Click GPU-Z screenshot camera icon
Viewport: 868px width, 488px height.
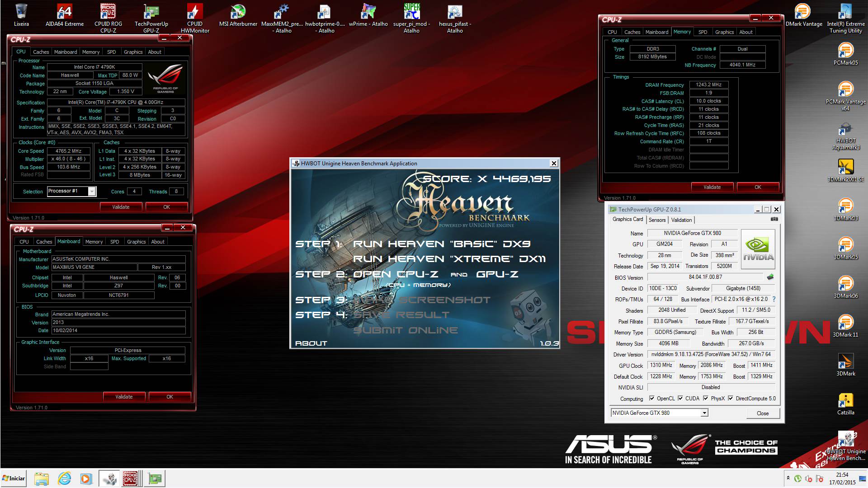[x=774, y=219]
